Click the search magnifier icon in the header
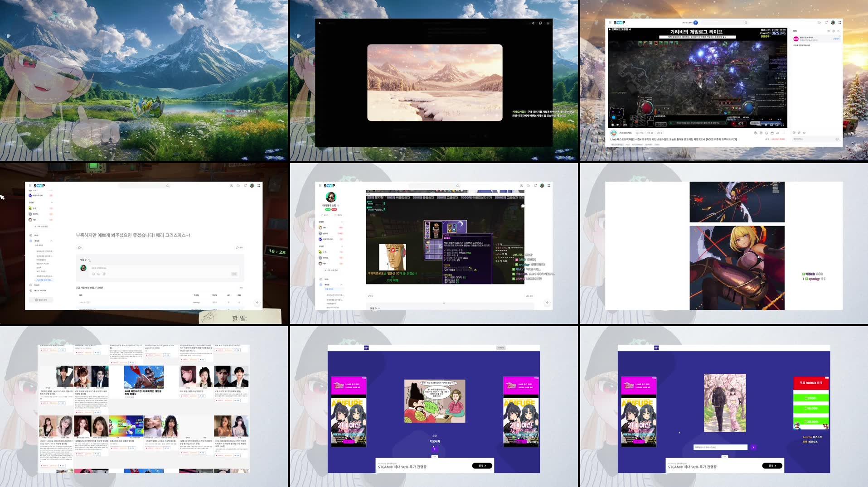This screenshot has height=487, width=868. click(746, 22)
